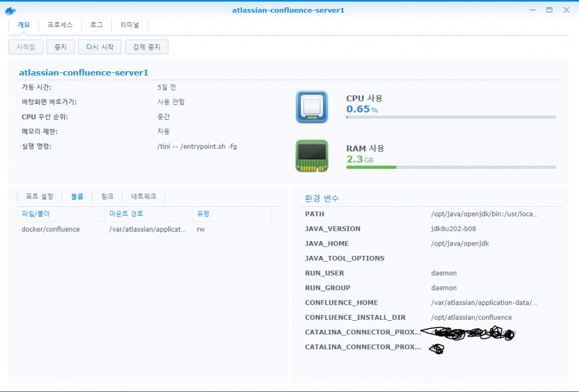Viewport: 579px width, 392px height.
Task: Click the Docker whale icon in title bar
Action: point(10,10)
